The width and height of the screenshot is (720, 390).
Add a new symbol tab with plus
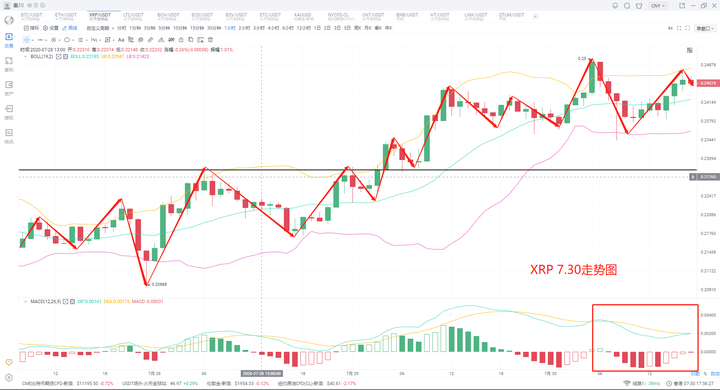point(535,17)
